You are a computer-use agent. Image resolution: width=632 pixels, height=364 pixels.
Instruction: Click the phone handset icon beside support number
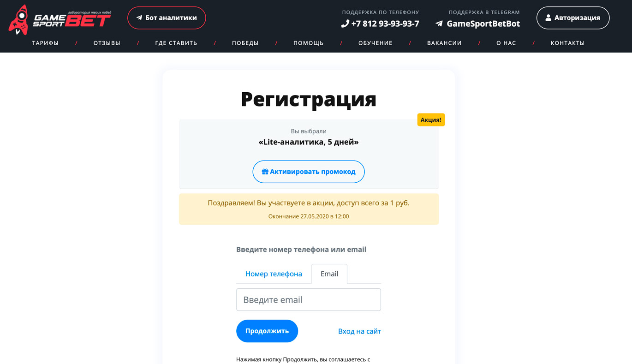(345, 24)
